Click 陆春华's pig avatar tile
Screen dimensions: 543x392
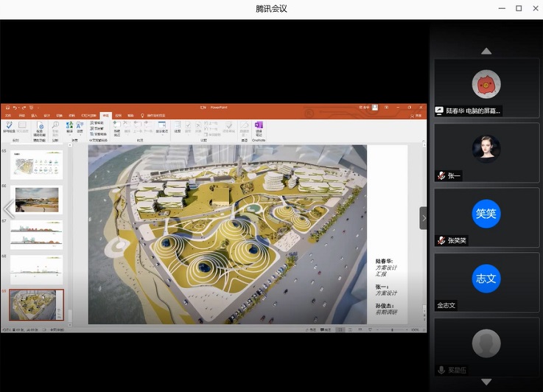486,84
